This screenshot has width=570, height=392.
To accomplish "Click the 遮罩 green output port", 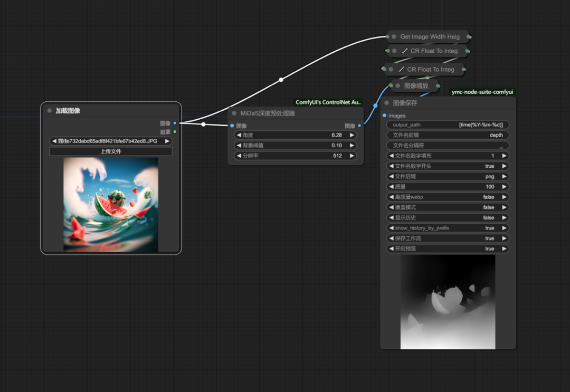I will coord(175,132).
